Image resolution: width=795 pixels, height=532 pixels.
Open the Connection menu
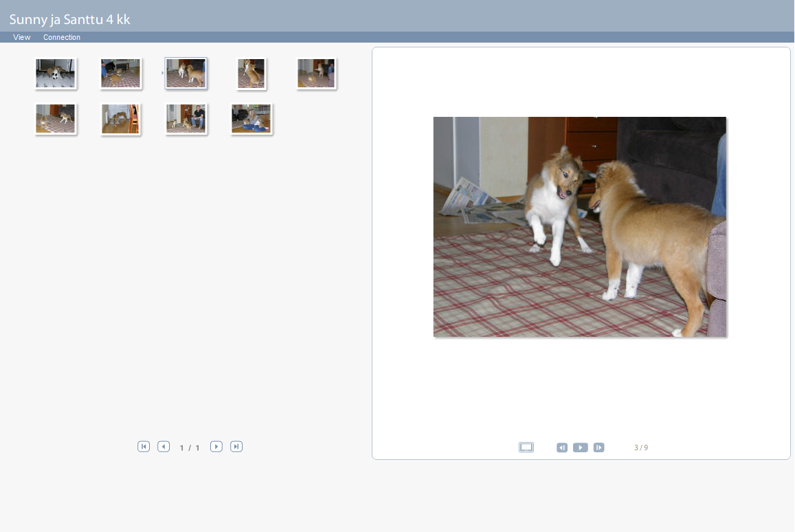point(61,37)
